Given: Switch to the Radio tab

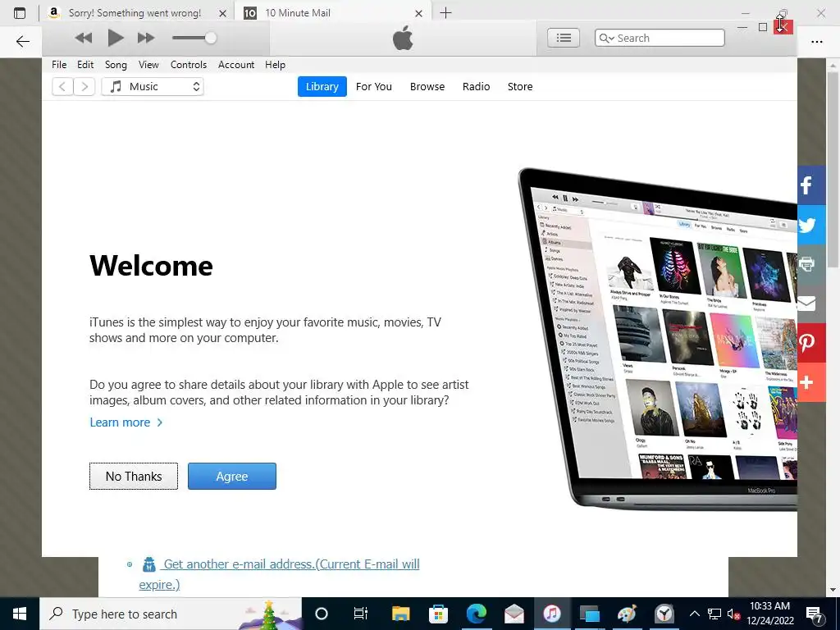Looking at the screenshot, I should [x=477, y=86].
